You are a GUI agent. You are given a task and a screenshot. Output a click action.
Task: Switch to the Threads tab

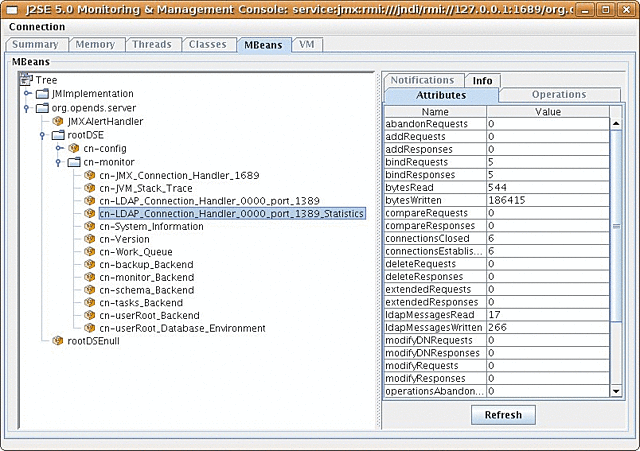pos(152,44)
